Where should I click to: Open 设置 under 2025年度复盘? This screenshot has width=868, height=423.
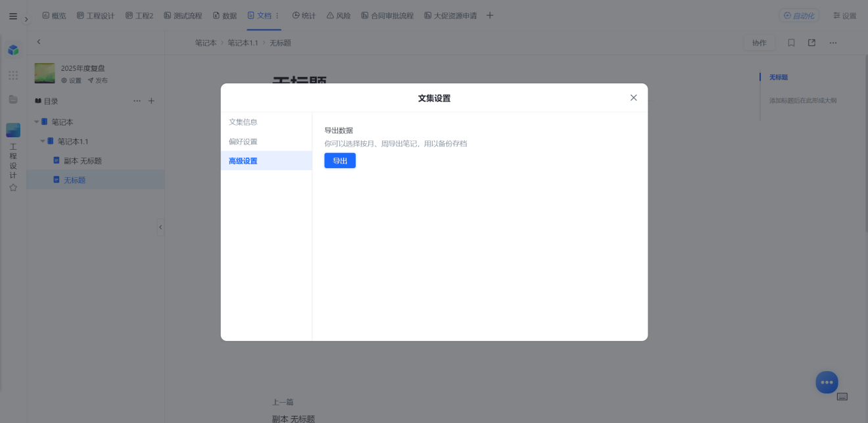tap(72, 81)
